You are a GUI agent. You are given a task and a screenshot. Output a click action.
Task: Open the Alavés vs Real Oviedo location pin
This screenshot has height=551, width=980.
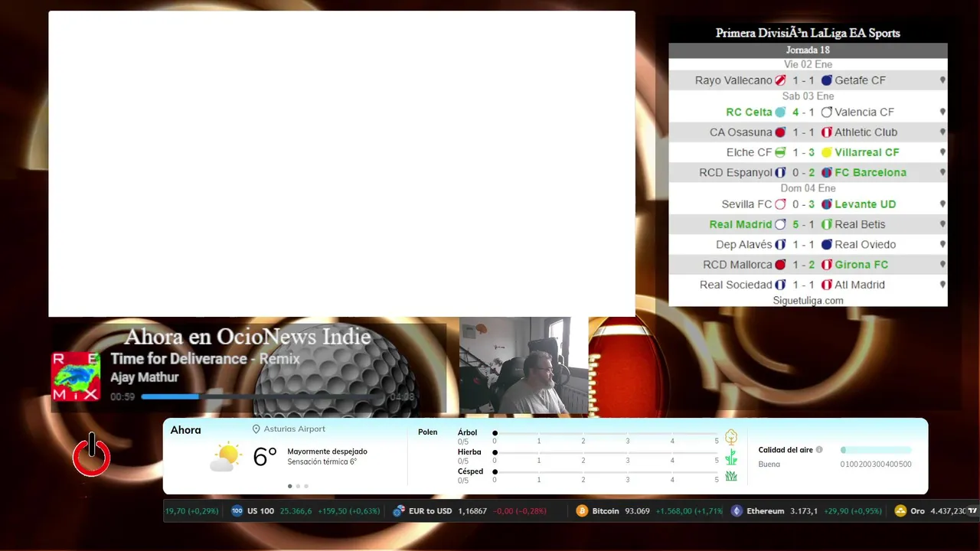click(942, 244)
